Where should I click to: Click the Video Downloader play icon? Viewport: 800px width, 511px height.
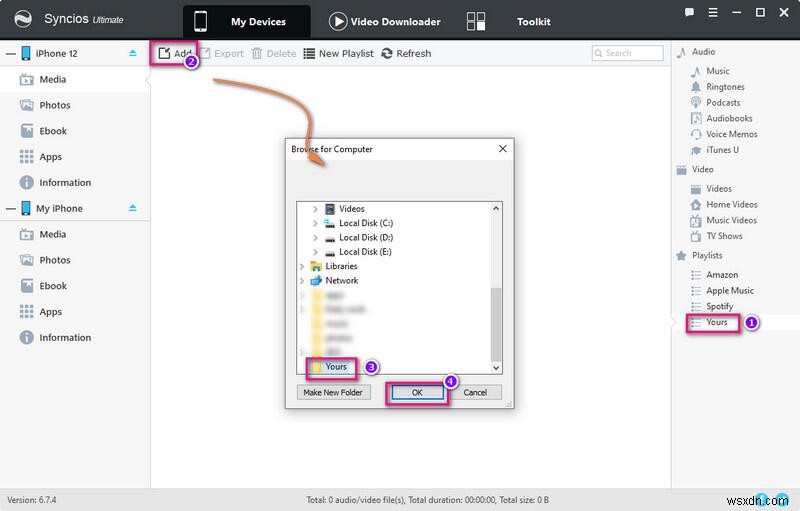click(338, 21)
